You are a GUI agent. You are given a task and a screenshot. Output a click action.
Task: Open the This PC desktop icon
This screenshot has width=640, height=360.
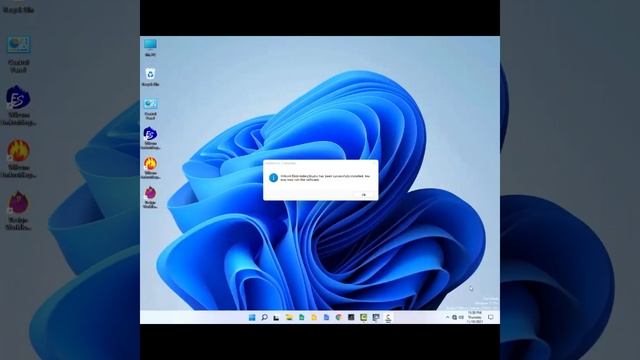[150, 47]
